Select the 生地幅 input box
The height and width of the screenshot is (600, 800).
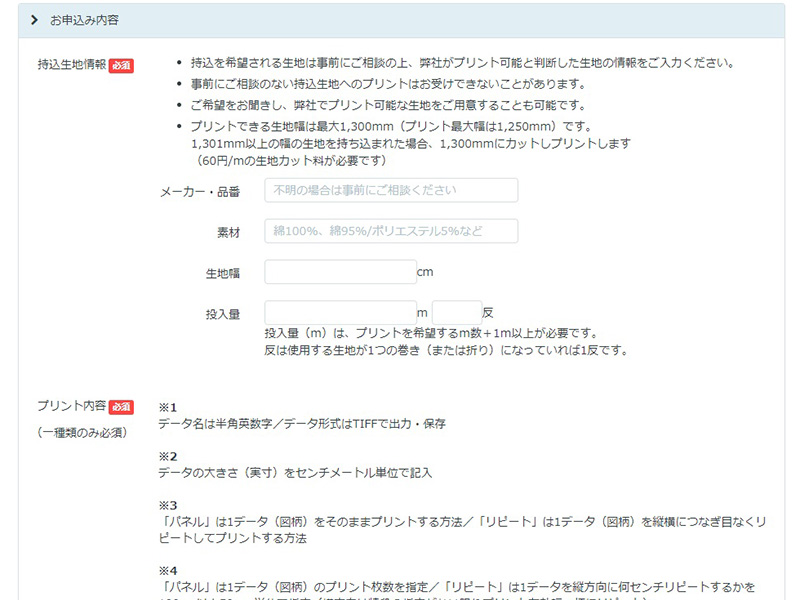(340, 272)
